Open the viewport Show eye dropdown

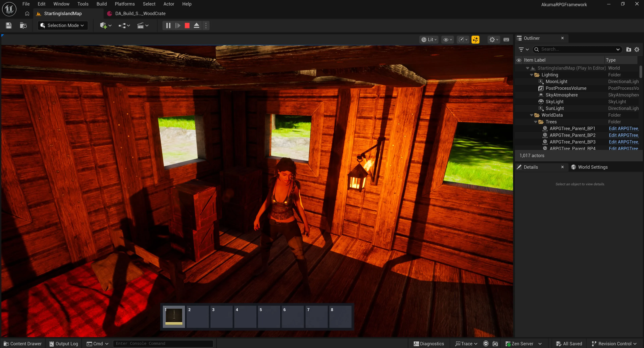447,39
